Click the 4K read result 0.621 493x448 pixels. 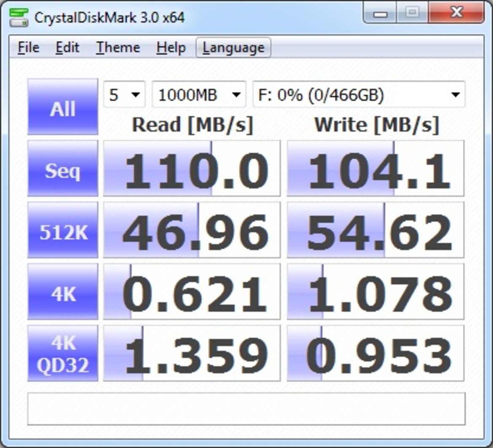coord(192,292)
